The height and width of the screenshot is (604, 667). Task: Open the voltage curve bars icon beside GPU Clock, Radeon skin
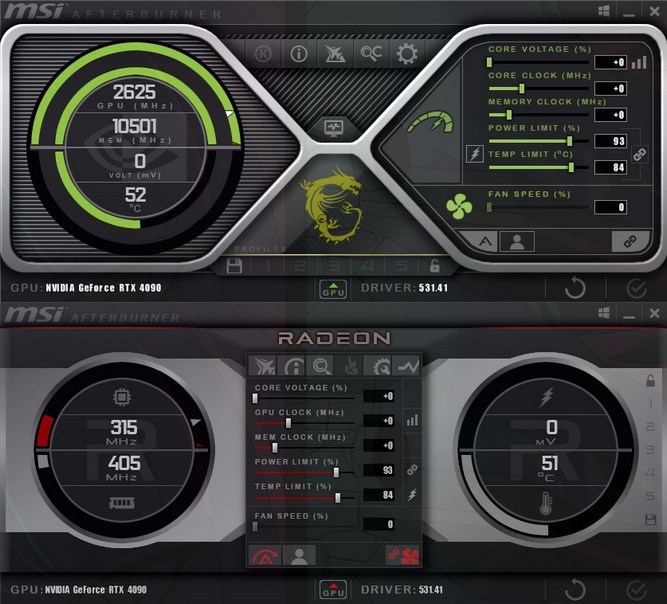[412, 420]
